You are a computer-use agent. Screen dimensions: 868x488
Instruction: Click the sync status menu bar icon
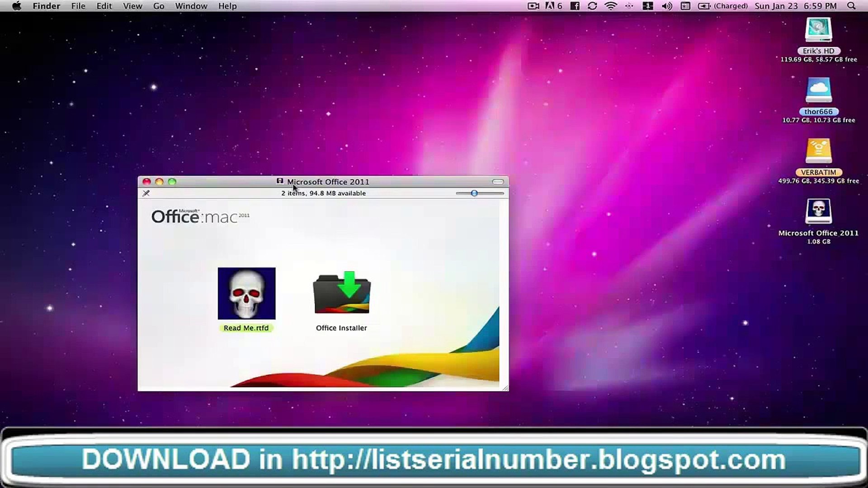click(592, 6)
